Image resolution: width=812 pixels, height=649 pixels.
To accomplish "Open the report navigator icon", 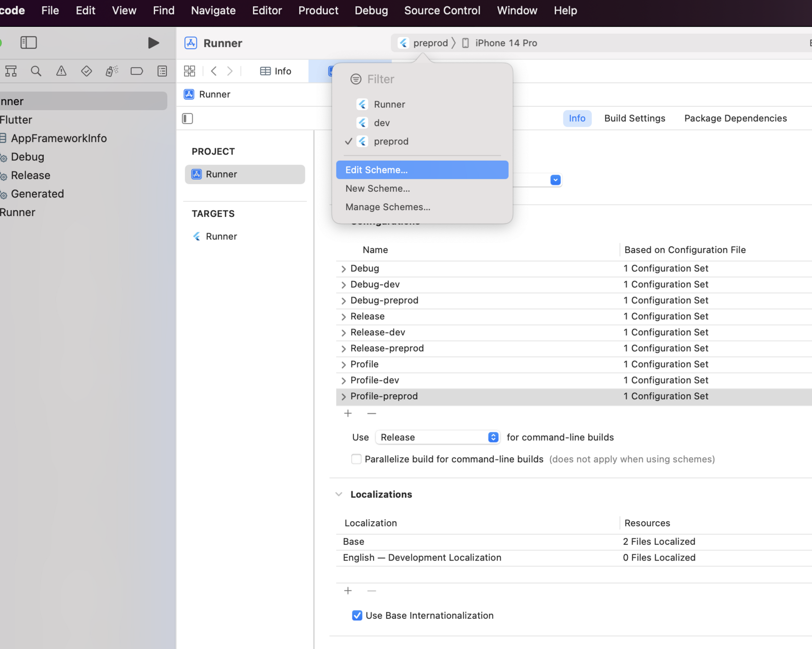I will coord(162,71).
